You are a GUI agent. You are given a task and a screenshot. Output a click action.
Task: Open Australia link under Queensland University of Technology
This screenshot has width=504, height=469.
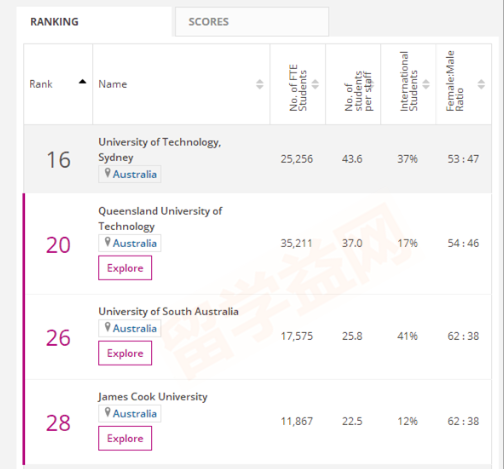[x=135, y=243]
